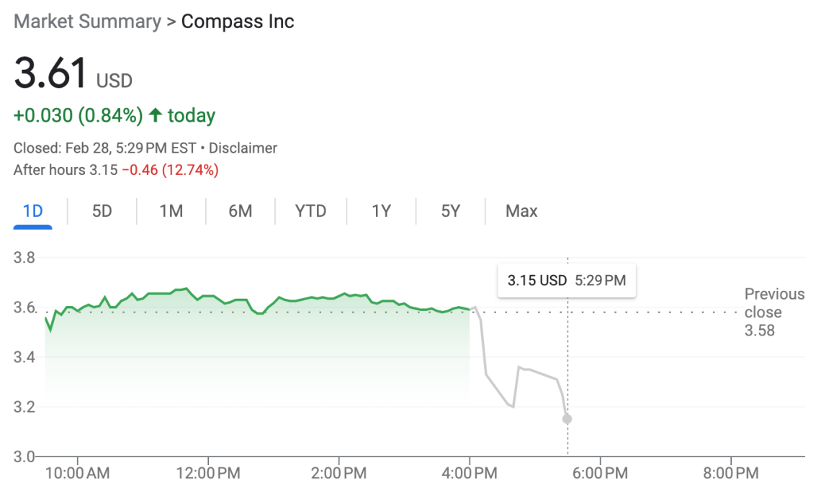Click the 8:00 PM axis label
This screenshot has height=504, width=821.
tap(731, 473)
